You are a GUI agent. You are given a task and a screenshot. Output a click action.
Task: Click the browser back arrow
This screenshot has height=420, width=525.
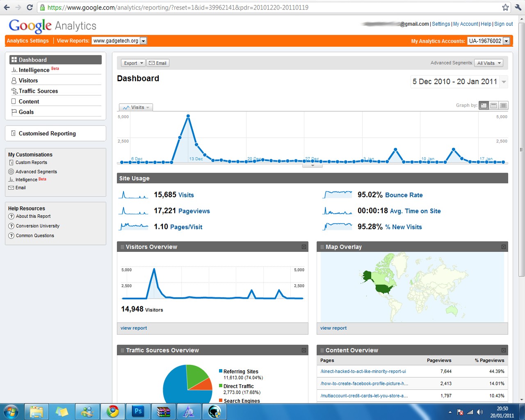tap(7, 7)
